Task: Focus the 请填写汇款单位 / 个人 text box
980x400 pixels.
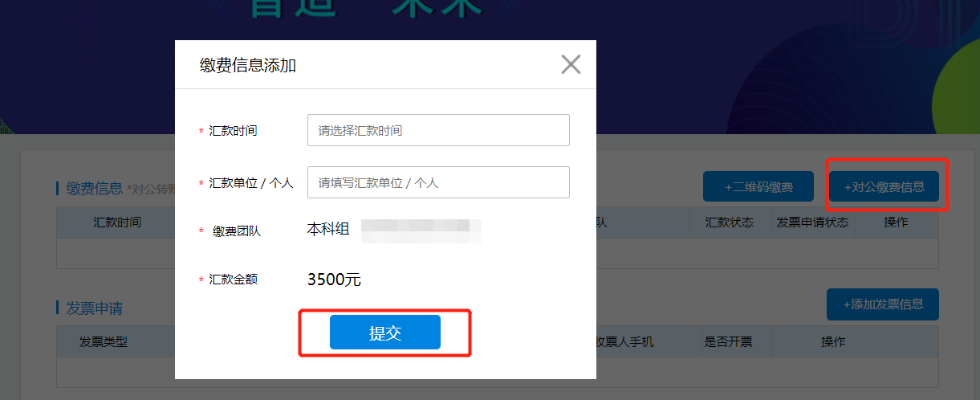Action: point(438,182)
